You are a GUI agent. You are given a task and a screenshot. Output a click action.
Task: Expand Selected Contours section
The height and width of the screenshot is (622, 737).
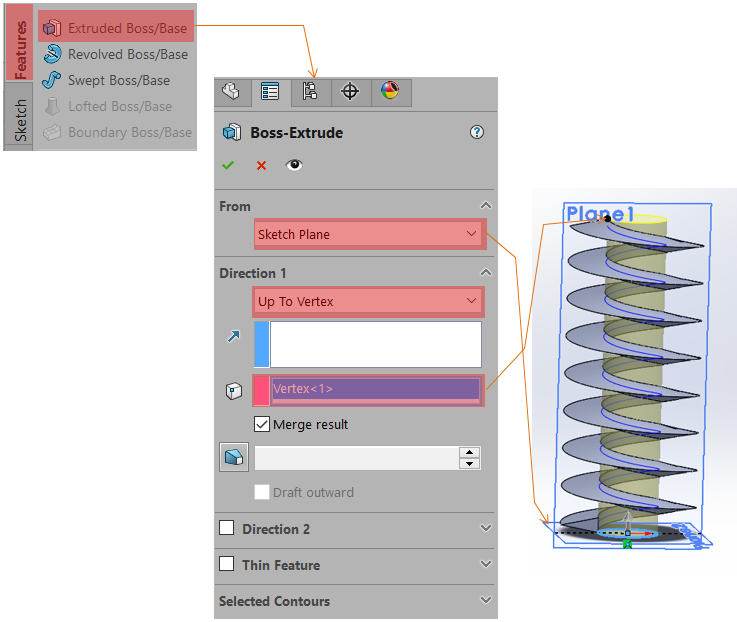pyautogui.click(x=486, y=600)
